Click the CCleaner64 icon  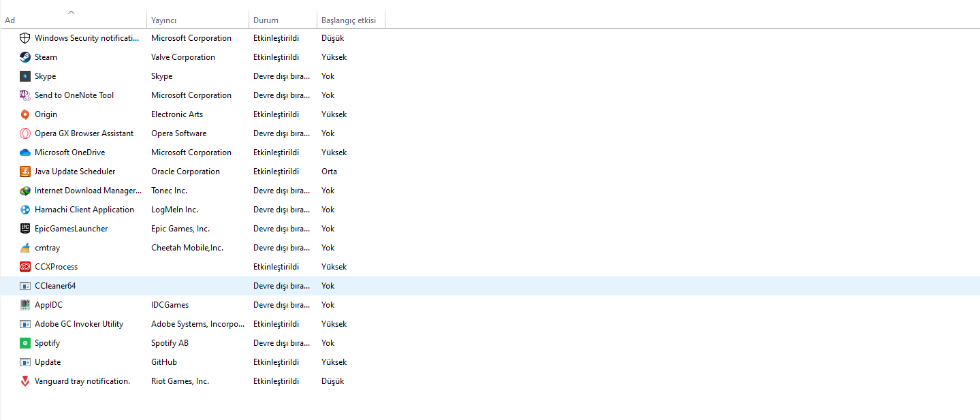point(25,286)
